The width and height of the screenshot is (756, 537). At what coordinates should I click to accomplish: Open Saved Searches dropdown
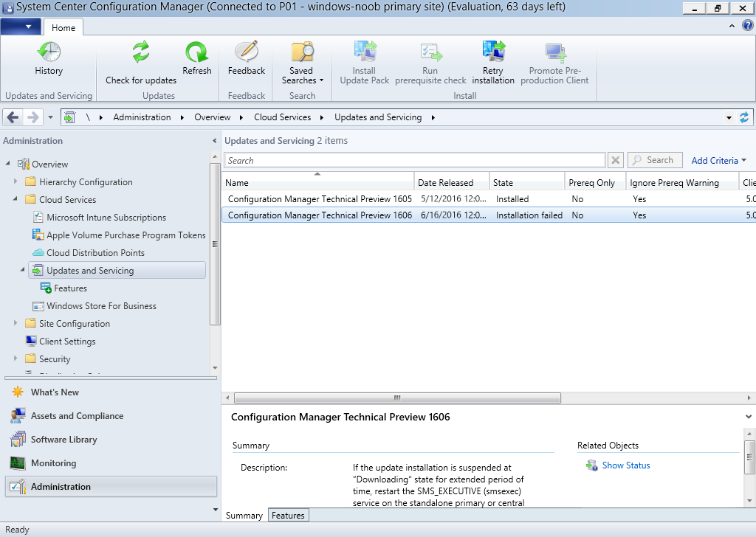[x=302, y=63]
